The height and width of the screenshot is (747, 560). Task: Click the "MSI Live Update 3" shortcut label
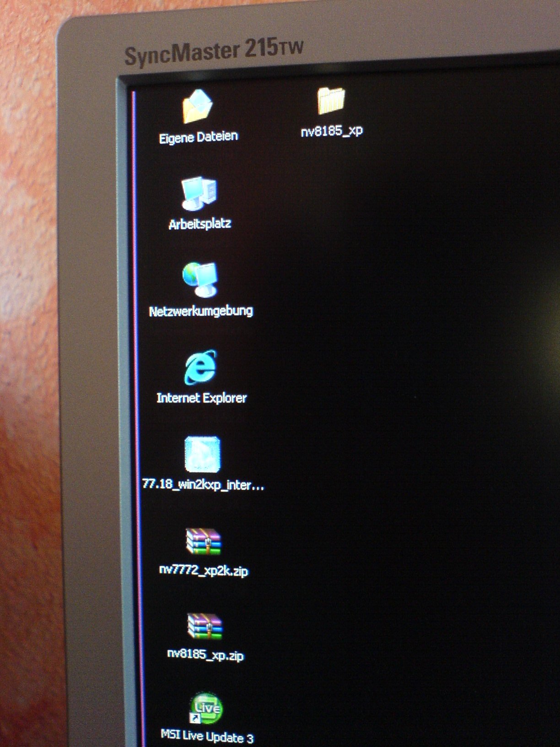click(207, 736)
